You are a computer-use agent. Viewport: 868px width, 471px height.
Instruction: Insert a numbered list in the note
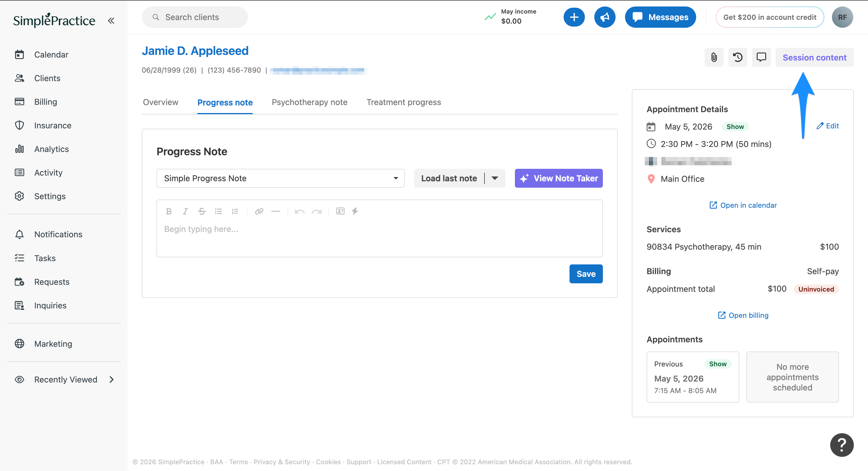[x=235, y=211]
